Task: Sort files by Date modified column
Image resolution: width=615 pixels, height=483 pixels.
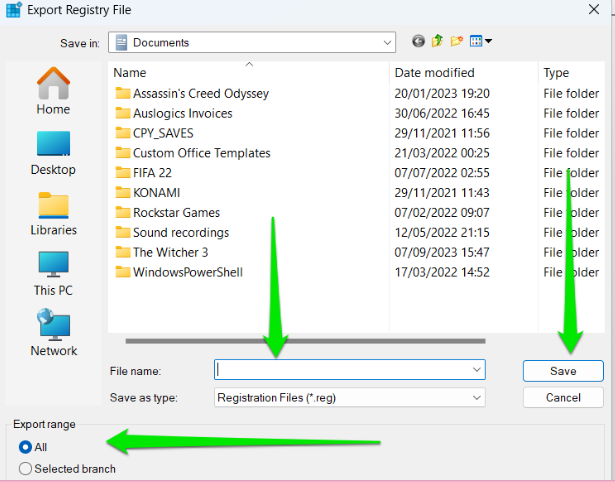Action: pyautogui.click(x=434, y=73)
